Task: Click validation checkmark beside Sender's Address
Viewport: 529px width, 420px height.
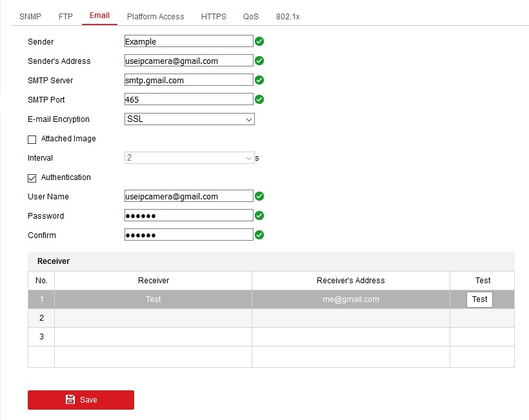Action: [259, 61]
